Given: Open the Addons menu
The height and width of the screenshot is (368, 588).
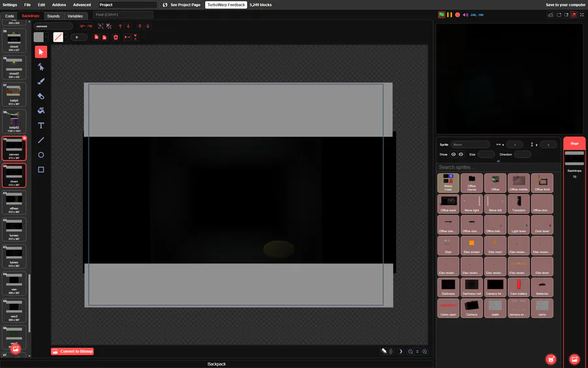Looking at the screenshot, I should (x=59, y=5).
